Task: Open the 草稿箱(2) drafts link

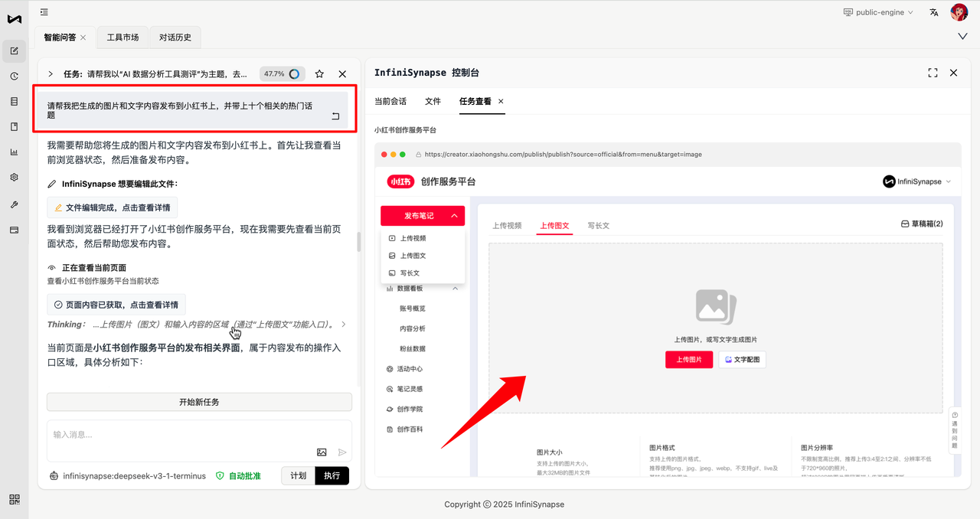Action: pos(922,224)
